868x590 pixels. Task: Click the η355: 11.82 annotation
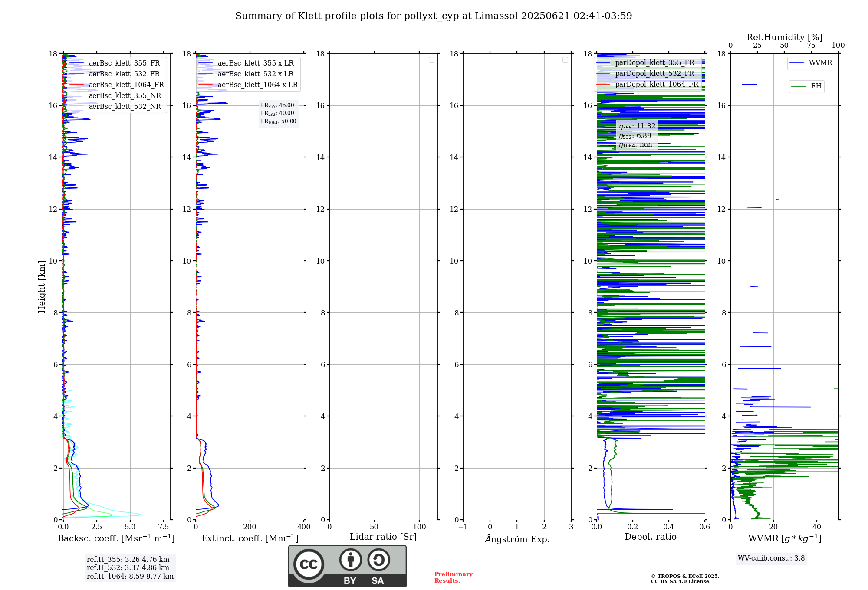637,126
